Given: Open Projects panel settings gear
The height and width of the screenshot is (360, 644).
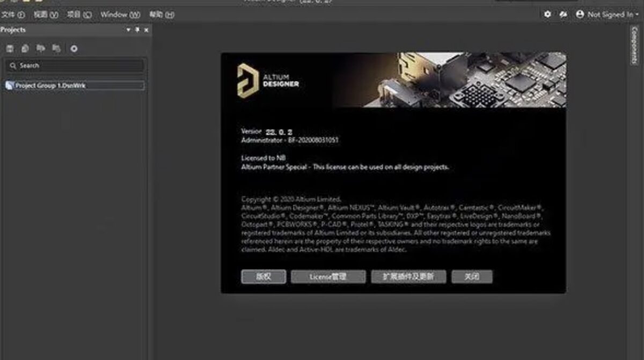Looking at the screenshot, I should 74,49.
